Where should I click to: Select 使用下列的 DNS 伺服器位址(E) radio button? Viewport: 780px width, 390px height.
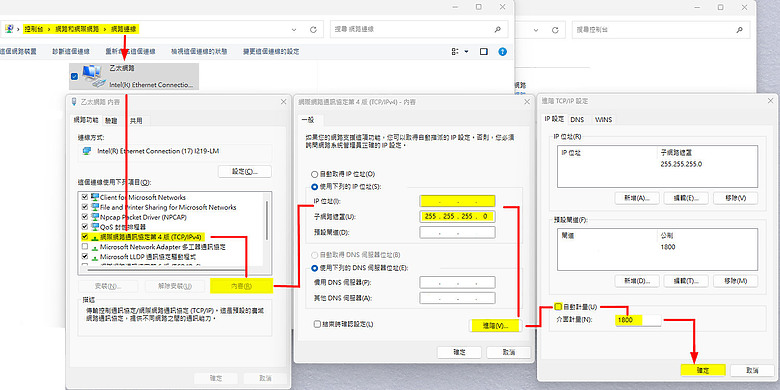pyautogui.click(x=314, y=268)
